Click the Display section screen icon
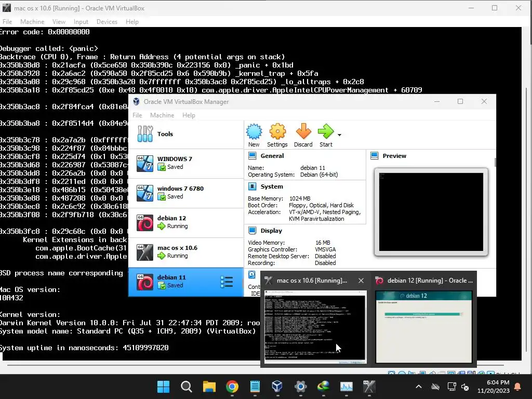Image resolution: width=532 pixels, height=399 pixels. click(252, 231)
